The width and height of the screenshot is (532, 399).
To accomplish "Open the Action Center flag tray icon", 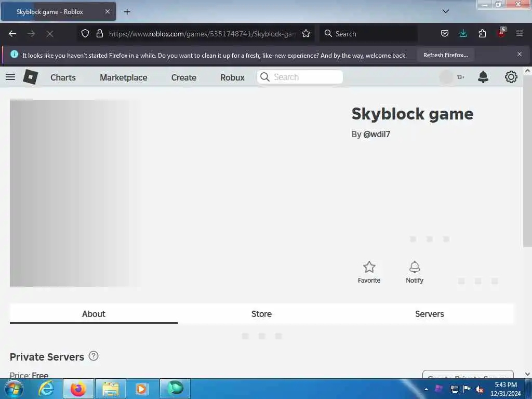I will (467, 389).
